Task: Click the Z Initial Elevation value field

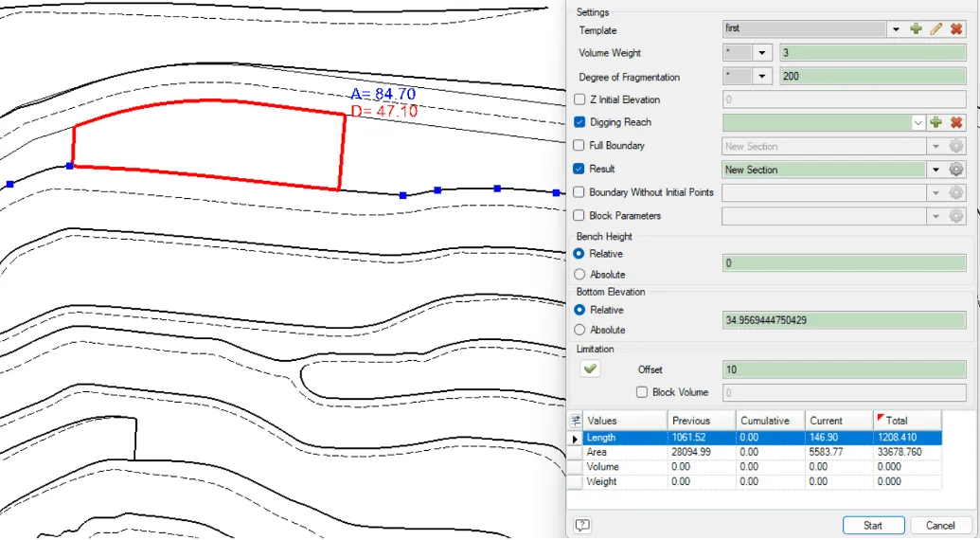Action: pyautogui.click(x=844, y=99)
